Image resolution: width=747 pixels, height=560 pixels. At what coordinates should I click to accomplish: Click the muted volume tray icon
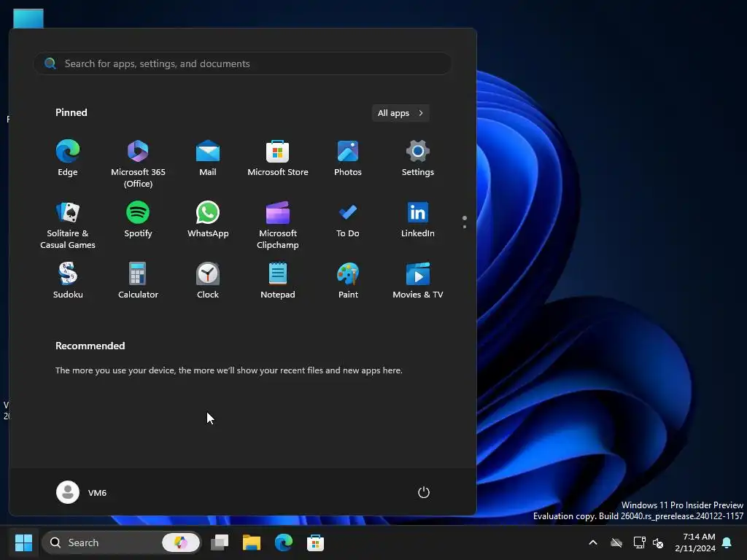[658, 542]
